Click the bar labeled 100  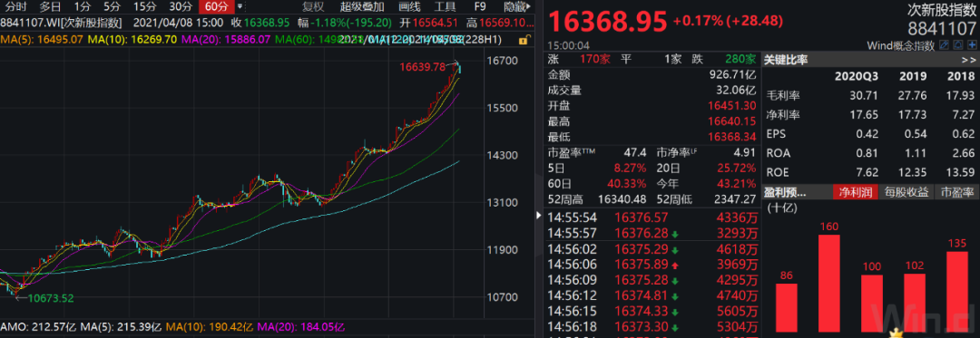[x=872, y=303]
